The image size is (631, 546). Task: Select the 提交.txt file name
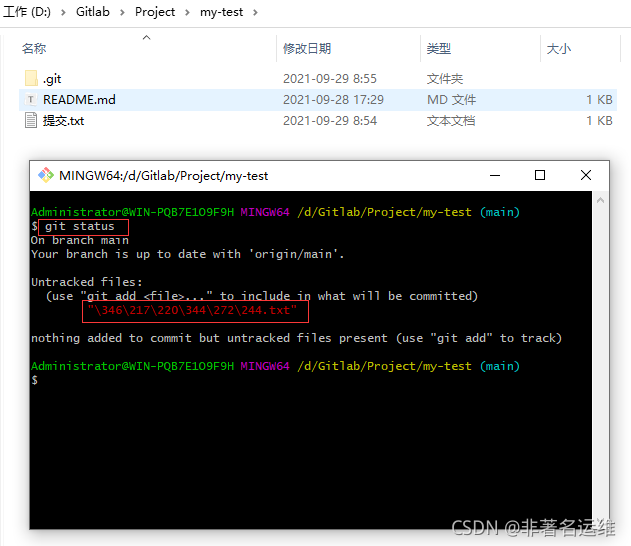coord(64,121)
